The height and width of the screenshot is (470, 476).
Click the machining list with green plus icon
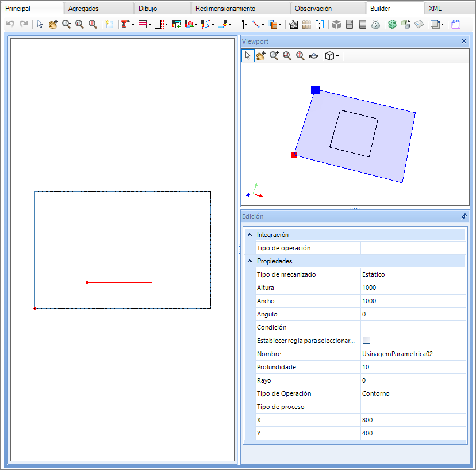(x=176, y=24)
